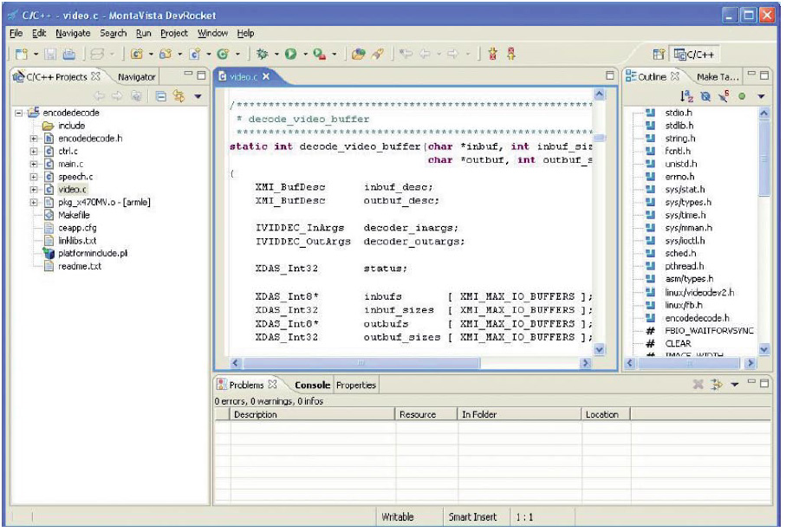The height and width of the screenshot is (532, 786).
Task: Sort problems by Location column header
Action: [606, 415]
